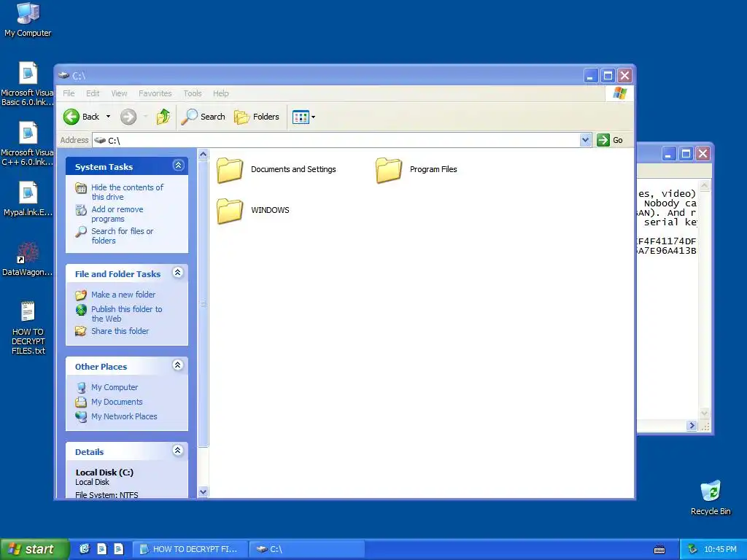Viewport: 747px width, 560px height.
Task: Select the Program Files folder
Action: pyautogui.click(x=417, y=169)
